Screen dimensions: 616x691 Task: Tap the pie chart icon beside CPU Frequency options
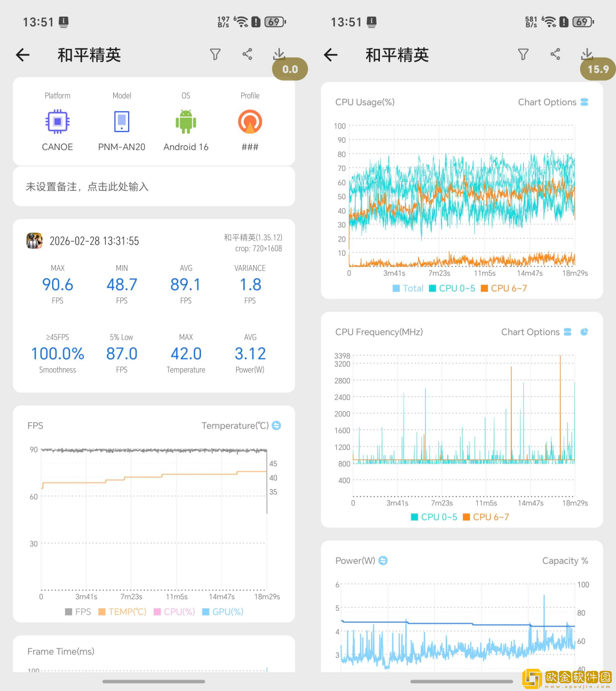click(x=584, y=332)
